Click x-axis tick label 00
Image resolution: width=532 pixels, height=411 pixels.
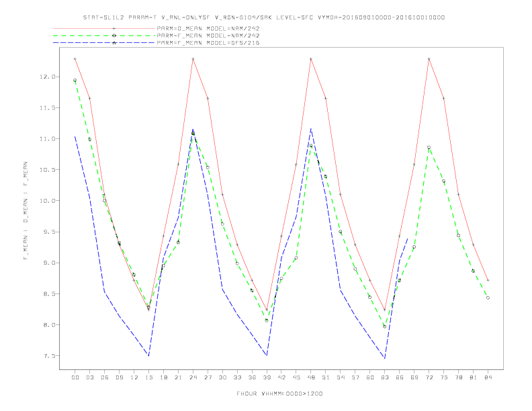(75, 377)
